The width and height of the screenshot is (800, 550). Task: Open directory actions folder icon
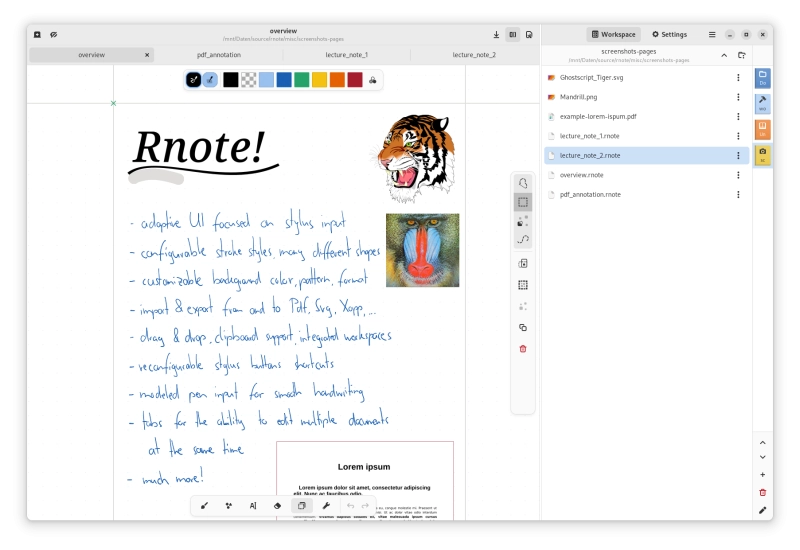click(x=742, y=55)
